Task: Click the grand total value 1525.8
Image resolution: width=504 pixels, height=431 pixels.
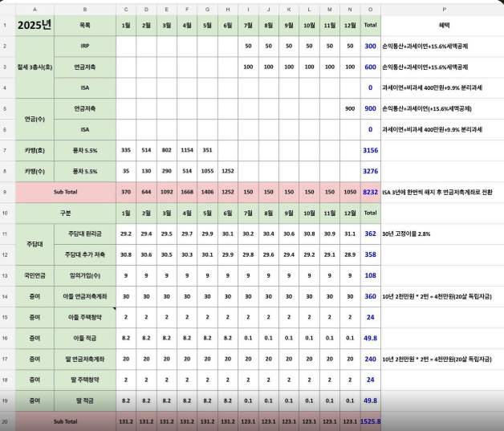Action: (370, 421)
